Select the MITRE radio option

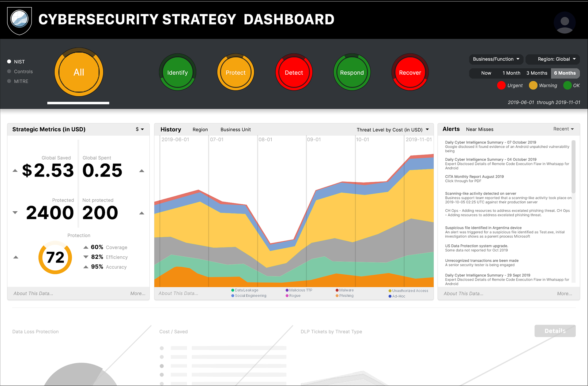[9, 81]
